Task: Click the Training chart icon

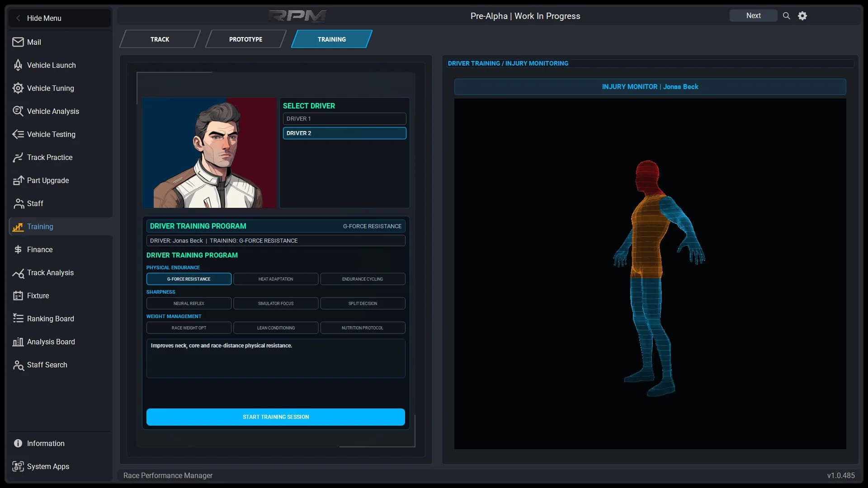Action: [x=18, y=226]
